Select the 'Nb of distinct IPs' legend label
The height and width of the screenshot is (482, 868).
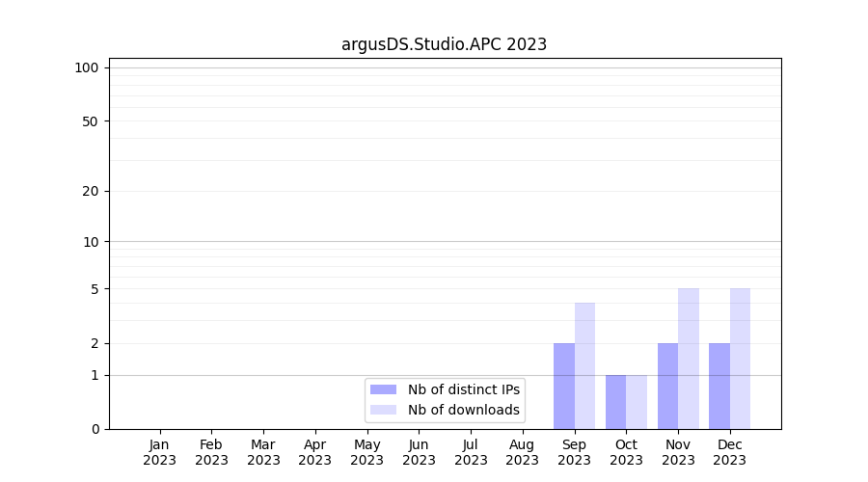463,389
